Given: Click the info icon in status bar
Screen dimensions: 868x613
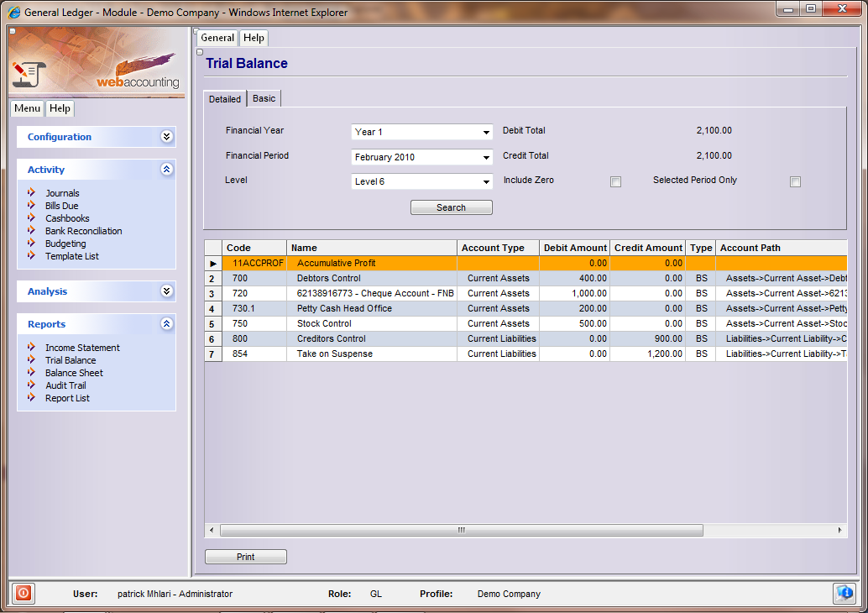Looking at the screenshot, I should pyautogui.click(x=844, y=593).
